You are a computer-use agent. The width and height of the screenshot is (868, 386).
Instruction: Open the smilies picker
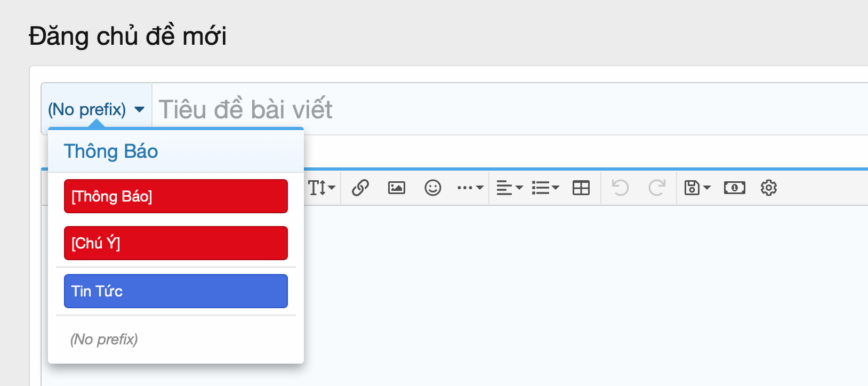point(432,188)
